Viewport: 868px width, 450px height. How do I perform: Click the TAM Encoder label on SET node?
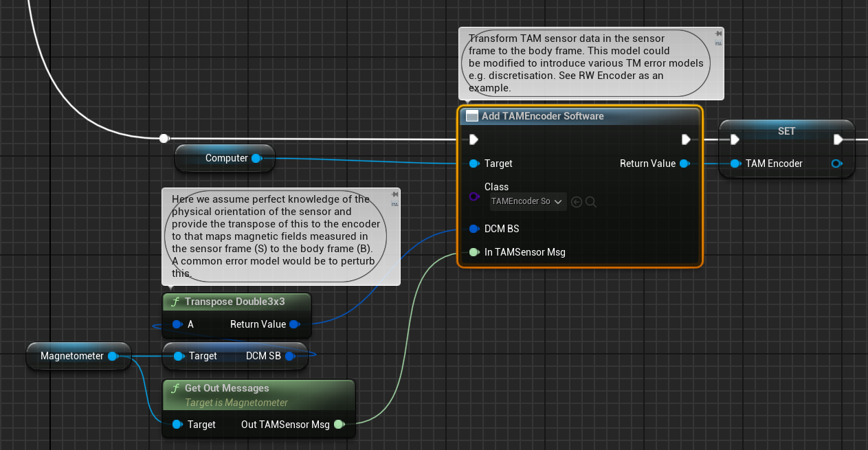pyautogui.click(x=774, y=164)
